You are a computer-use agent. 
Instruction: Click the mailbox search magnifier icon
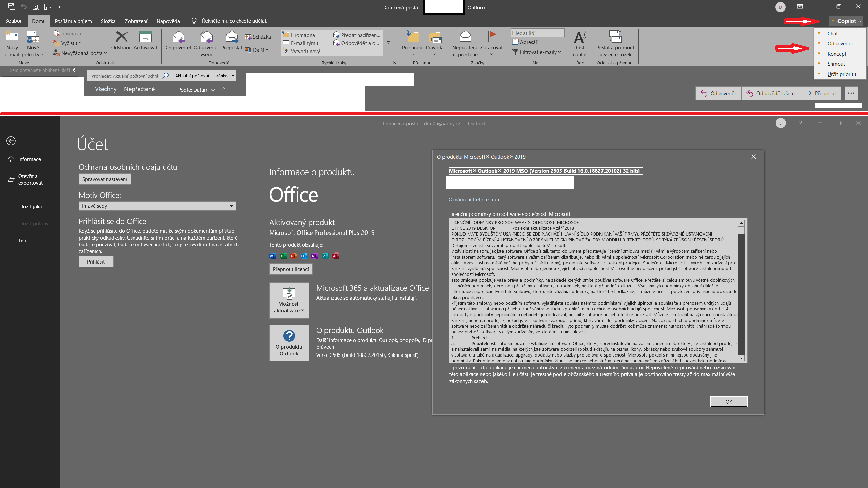pyautogui.click(x=165, y=76)
